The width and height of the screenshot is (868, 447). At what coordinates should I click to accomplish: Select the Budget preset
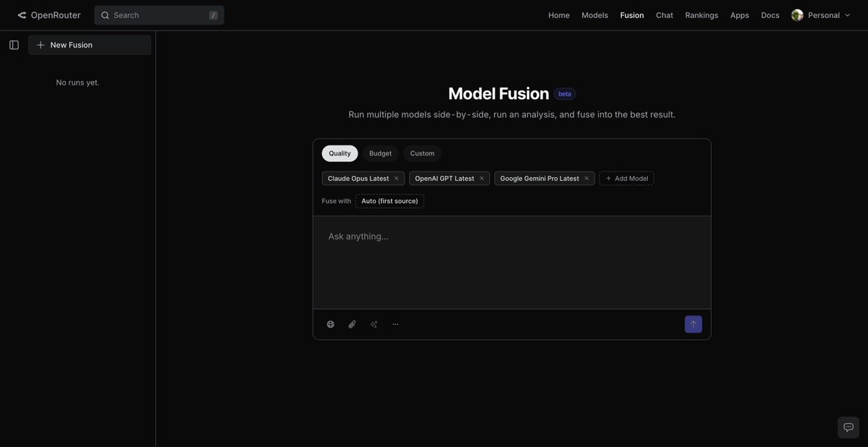[x=380, y=153]
